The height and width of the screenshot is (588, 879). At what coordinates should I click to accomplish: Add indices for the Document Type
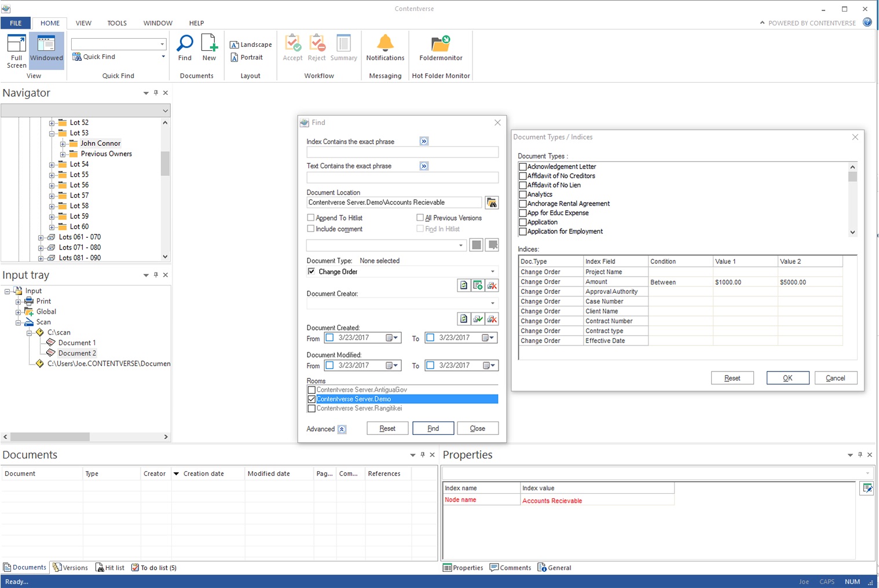[478, 285]
